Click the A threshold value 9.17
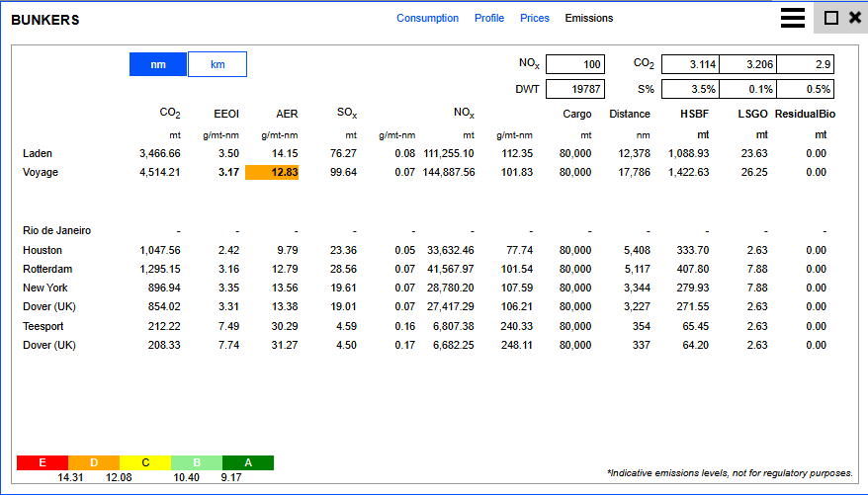 230,477
